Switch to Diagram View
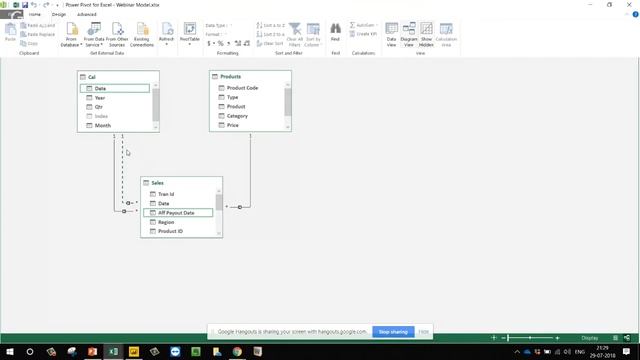The height and width of the screenshot is (360, 640). coord(409,35)
